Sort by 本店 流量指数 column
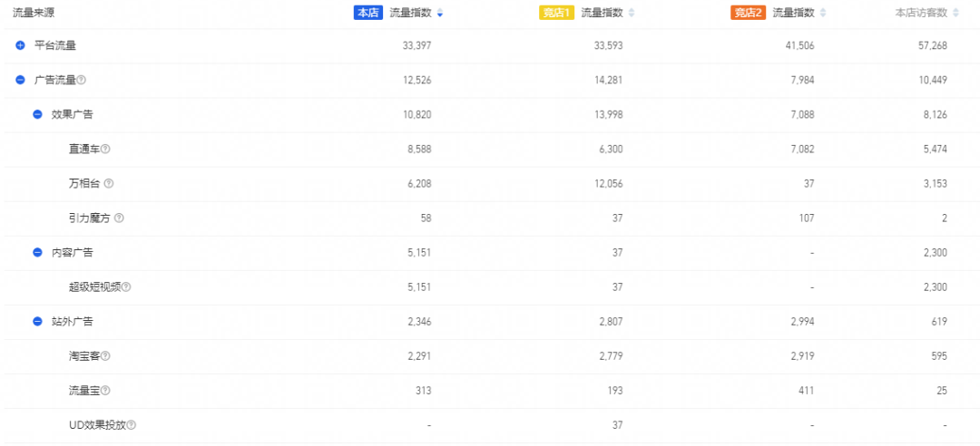Image resolution: width=980 pixels, height=446 pixels. [440, 13]
